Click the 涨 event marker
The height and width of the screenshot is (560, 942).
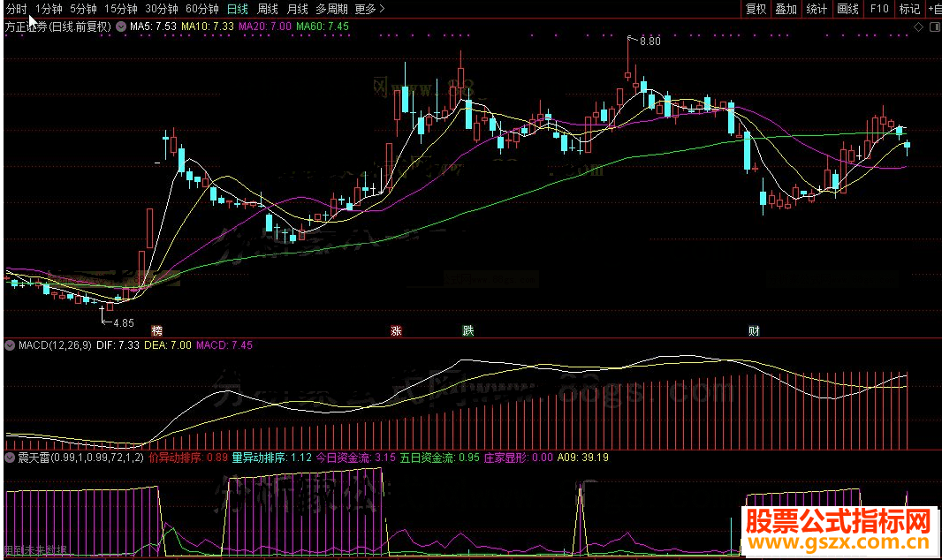396,330
